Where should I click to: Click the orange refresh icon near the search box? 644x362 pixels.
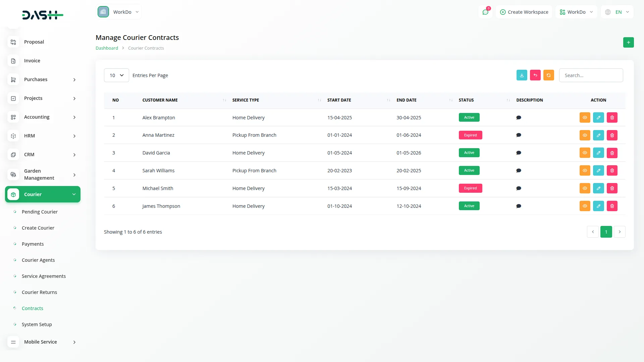548,75
